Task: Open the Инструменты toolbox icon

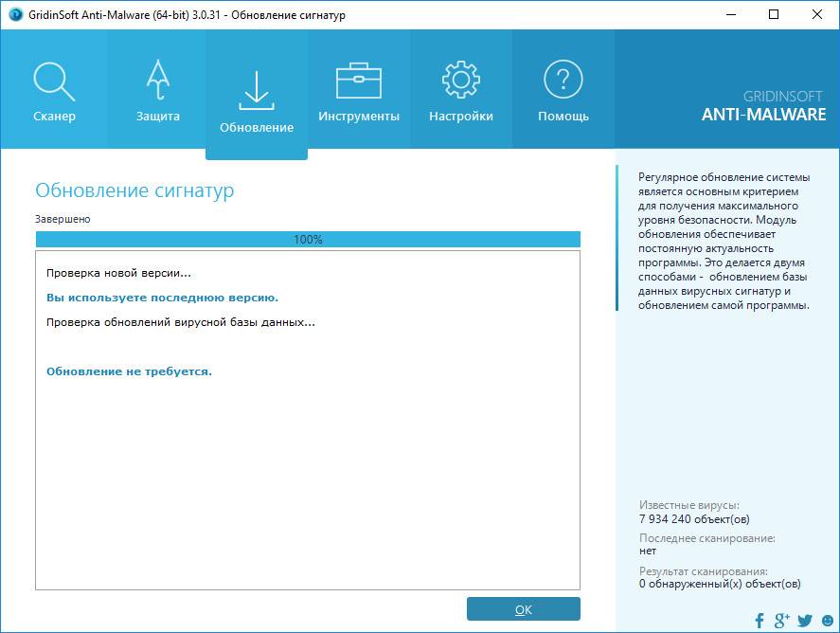Action: tap(358, 81)
